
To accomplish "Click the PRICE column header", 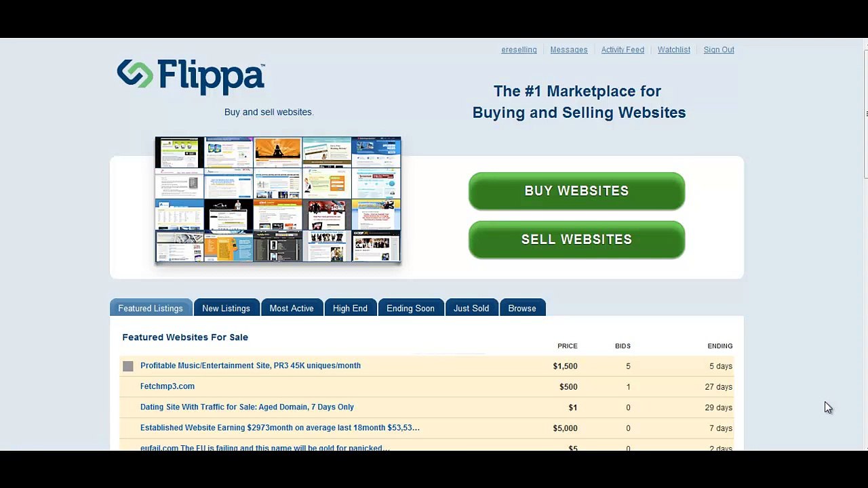I will click(568, 346).
